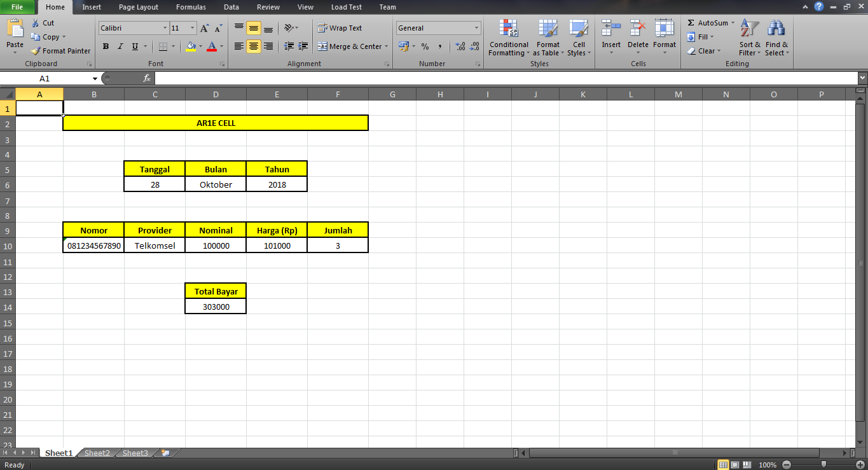
Task: Click the Paste clipboard icon
Action: tap(15, 29)
